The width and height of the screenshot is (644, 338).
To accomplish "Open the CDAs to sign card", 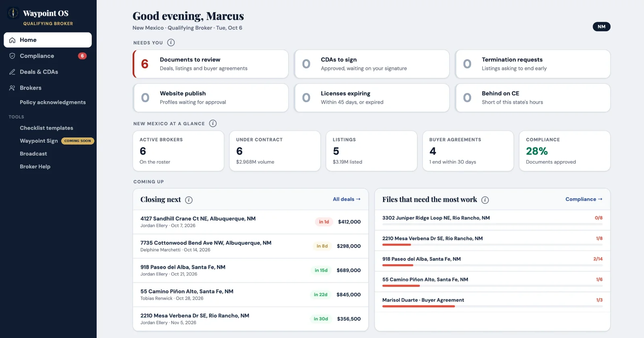I will [x=372, y=64].
